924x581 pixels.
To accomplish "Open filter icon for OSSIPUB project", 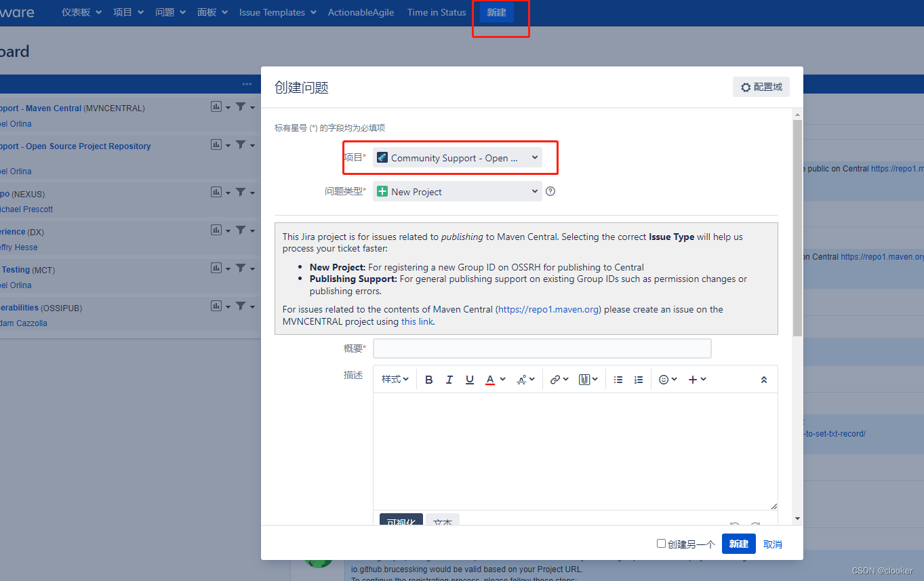I will (x=241, y=306).
